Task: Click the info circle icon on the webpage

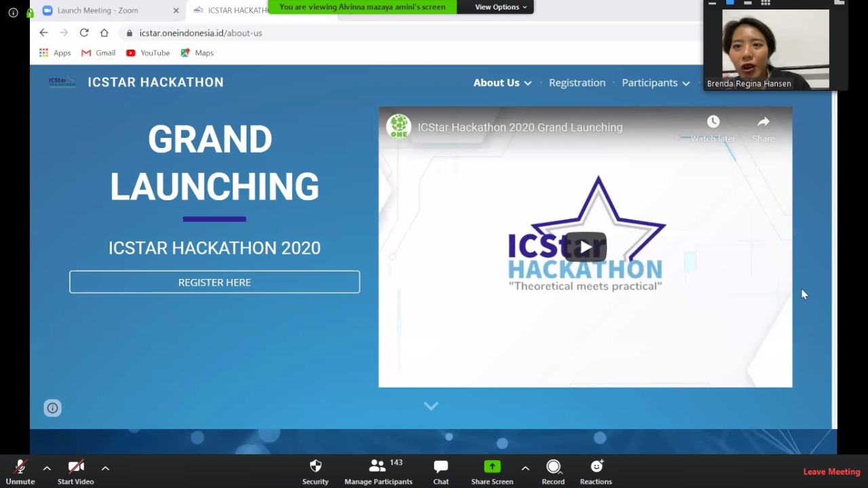Action: point(52,408)
